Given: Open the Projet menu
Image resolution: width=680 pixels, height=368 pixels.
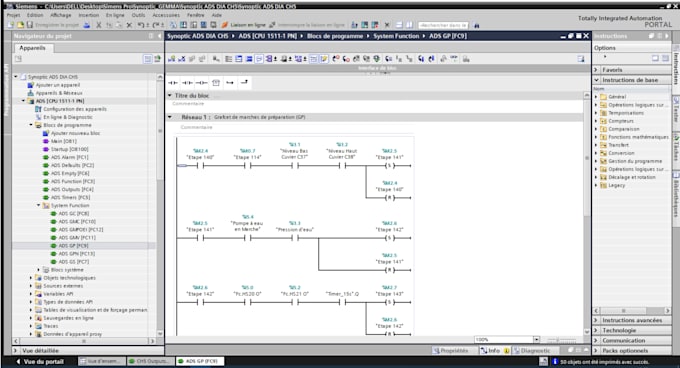Looking at the screenshot, I should point(13,15).
